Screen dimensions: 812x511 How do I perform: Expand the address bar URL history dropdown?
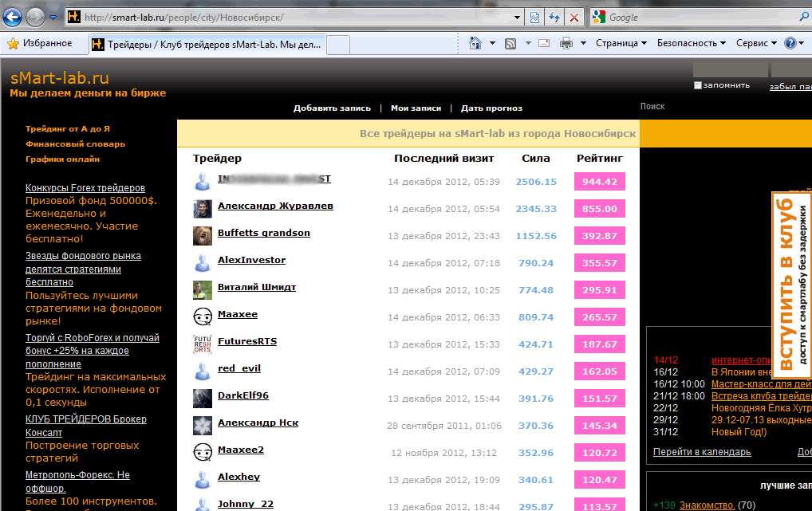[x=517, y=18]
